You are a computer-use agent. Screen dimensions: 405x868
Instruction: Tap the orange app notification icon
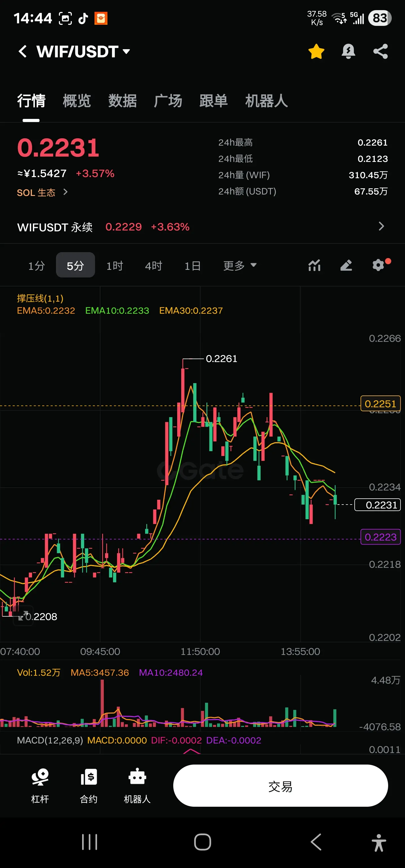[x=101, y=18]
